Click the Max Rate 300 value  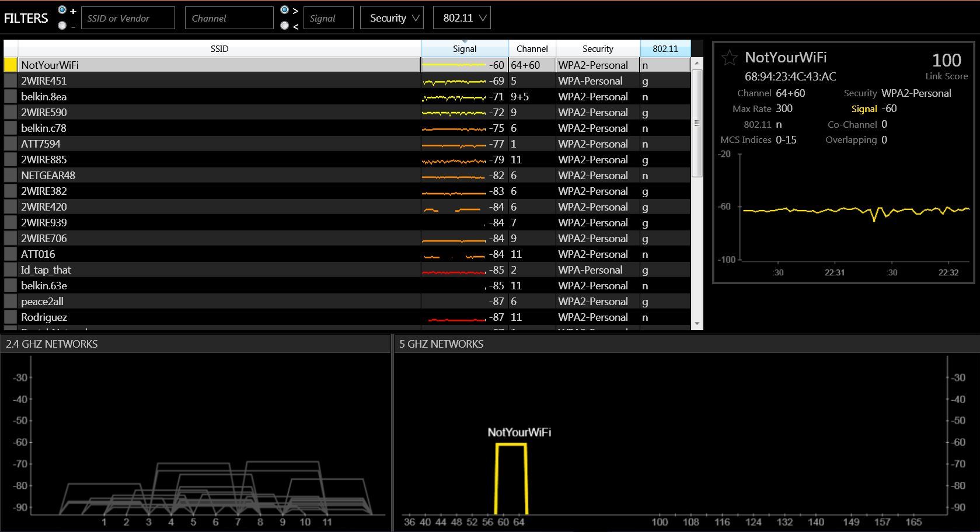click(784, 108)
